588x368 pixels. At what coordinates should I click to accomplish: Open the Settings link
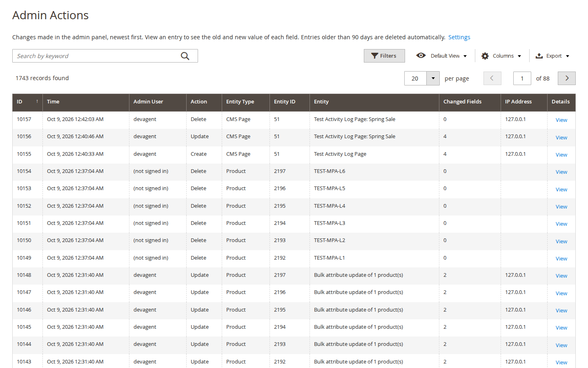pyautogui.click(x=459, y=37)
